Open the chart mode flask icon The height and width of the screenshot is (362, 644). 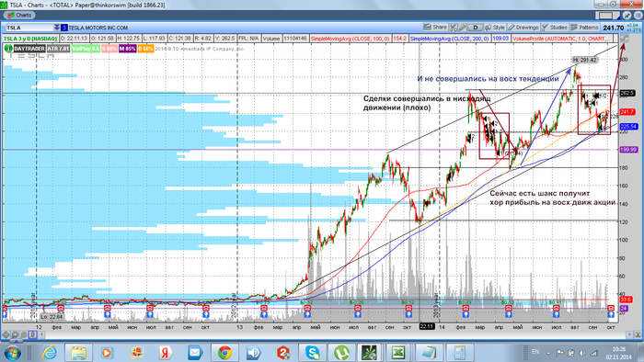453,28
